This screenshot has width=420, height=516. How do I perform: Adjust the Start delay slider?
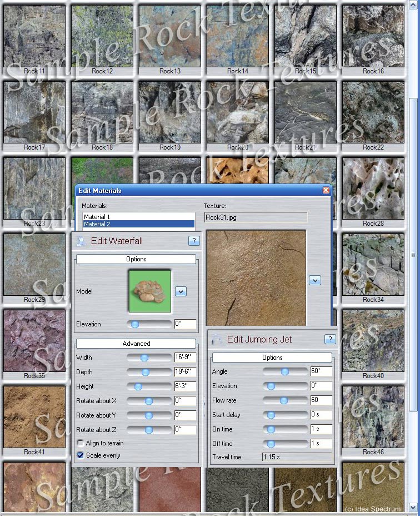click(285, 415)
